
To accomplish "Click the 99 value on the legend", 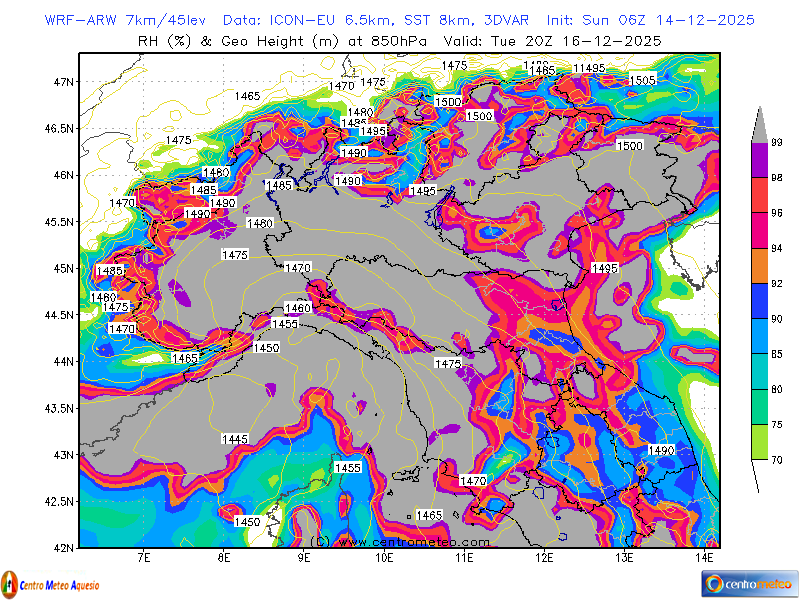I will tap(777, 143).
